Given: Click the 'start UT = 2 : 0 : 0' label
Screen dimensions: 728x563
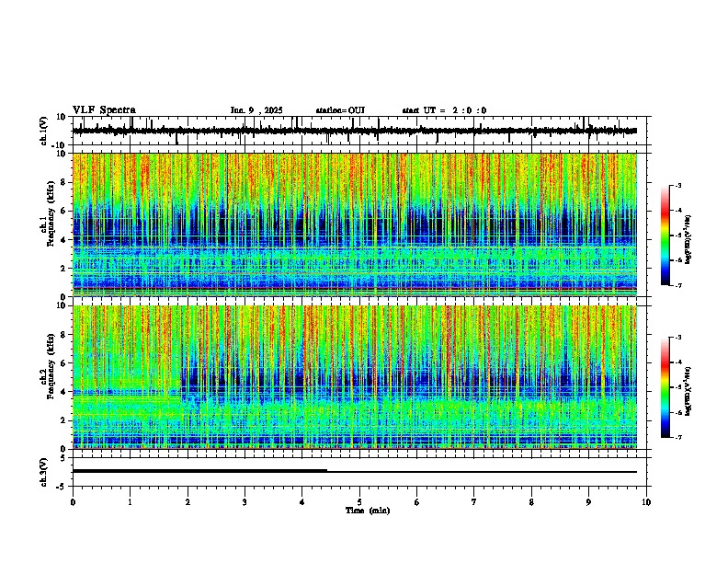Looking at the screenshot, I should coord(444,110).
